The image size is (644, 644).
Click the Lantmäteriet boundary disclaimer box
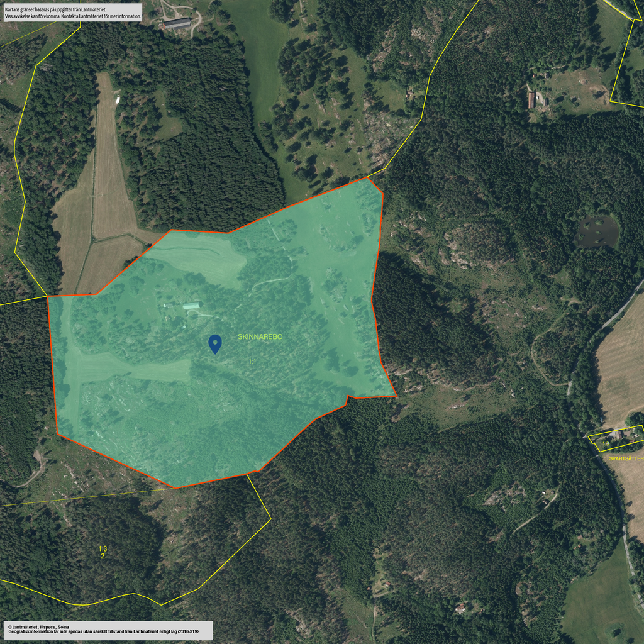click(x=72, y=13)
